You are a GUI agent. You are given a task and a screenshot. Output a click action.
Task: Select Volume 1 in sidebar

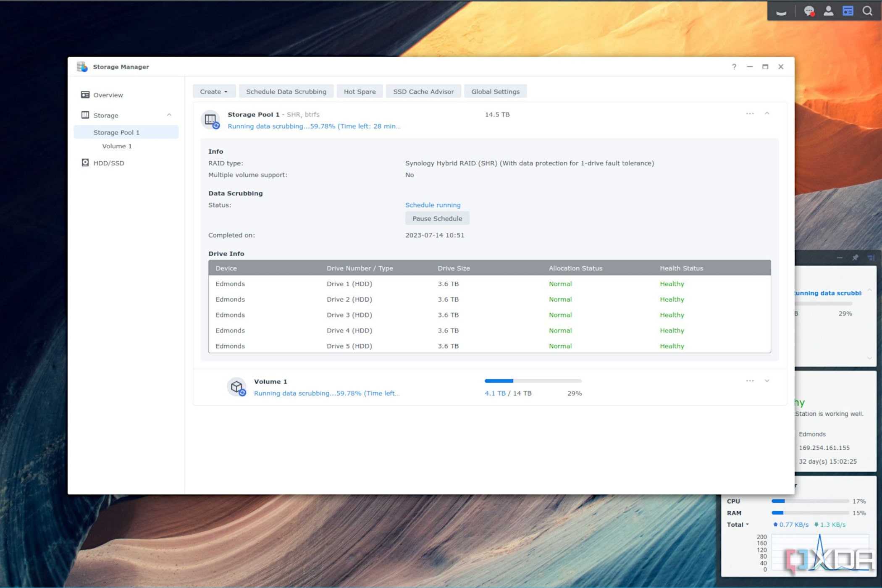pos(117,146)
